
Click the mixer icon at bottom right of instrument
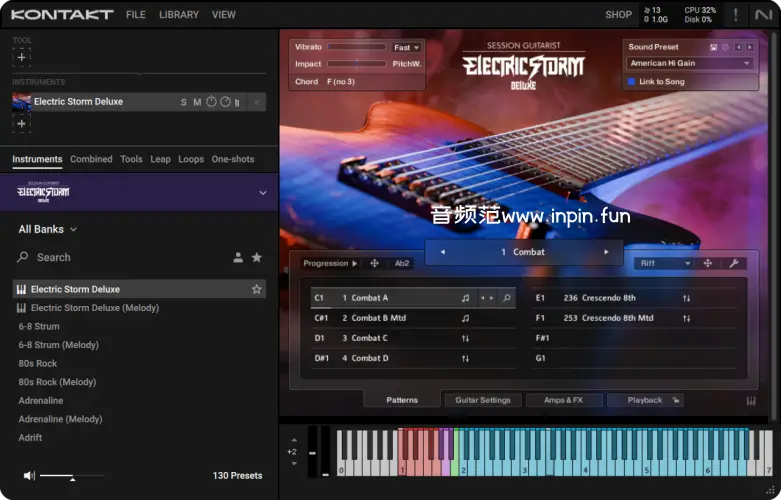click(751, 401)
